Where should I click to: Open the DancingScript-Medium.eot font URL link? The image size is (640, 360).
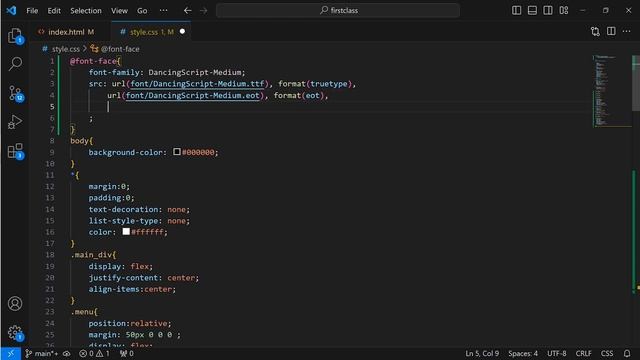pyautogui.click(x=193, y=95)
